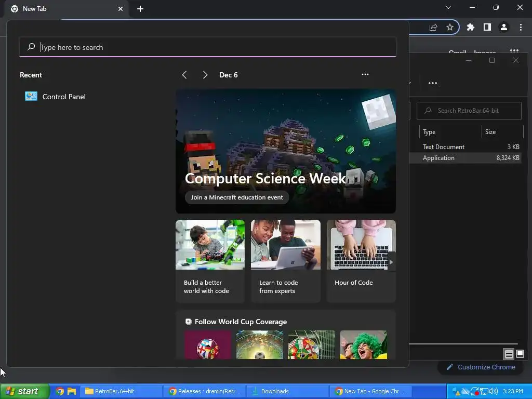532x399 pixels.
Task: Switch Explorer to large icons view
Action: click(x=520, y=354)
